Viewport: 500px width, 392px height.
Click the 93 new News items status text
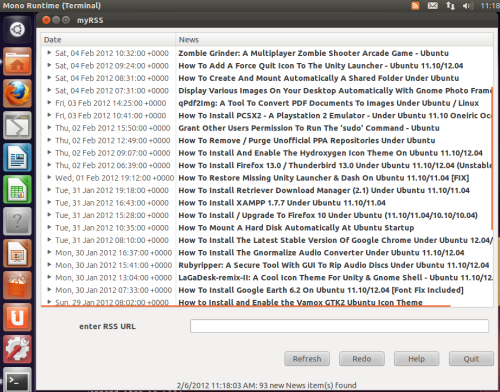point(267,385)
